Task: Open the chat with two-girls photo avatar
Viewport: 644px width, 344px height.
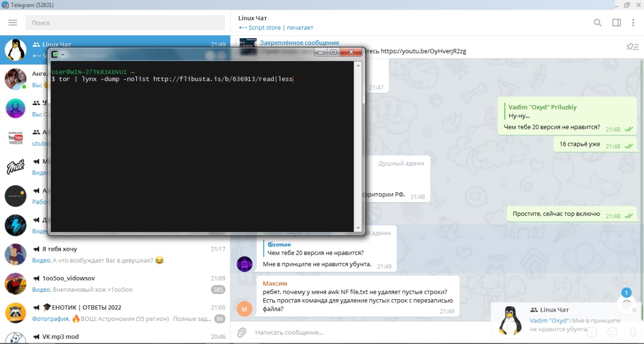Action: pyautogui.click(x=16, y=79)
